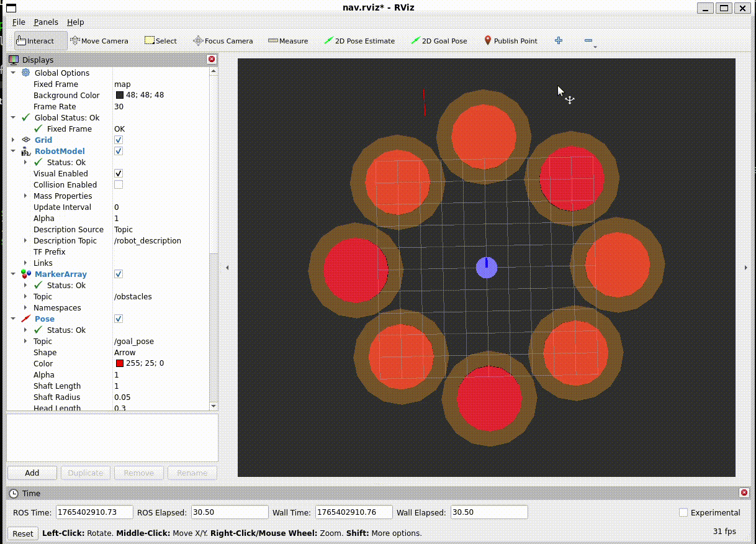Click the Add display button

32,473
